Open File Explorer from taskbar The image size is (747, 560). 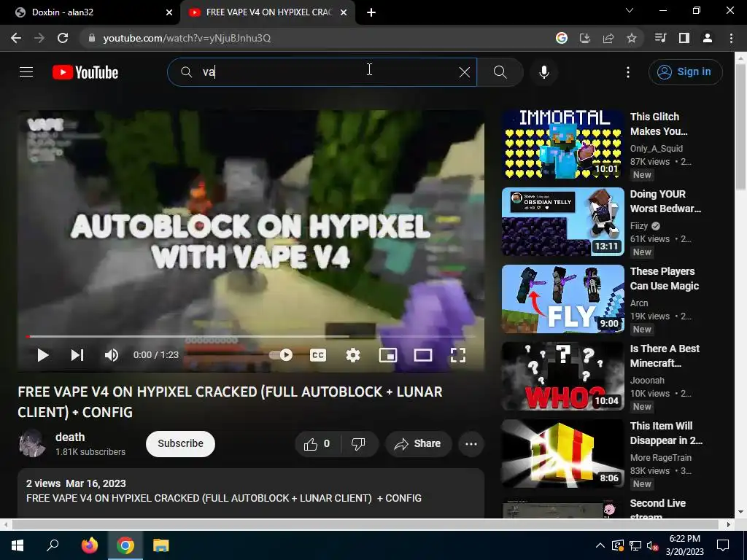[161, 545]
